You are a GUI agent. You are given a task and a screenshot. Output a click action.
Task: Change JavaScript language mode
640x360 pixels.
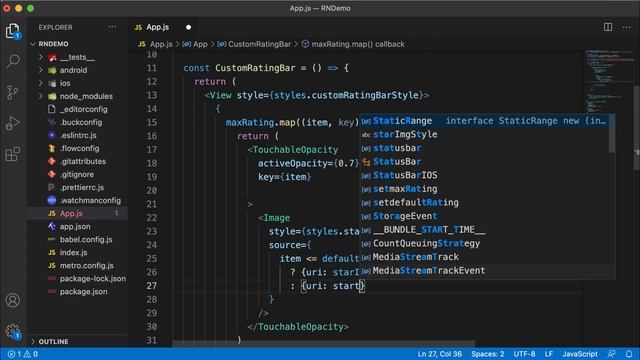tap(580, 354)
